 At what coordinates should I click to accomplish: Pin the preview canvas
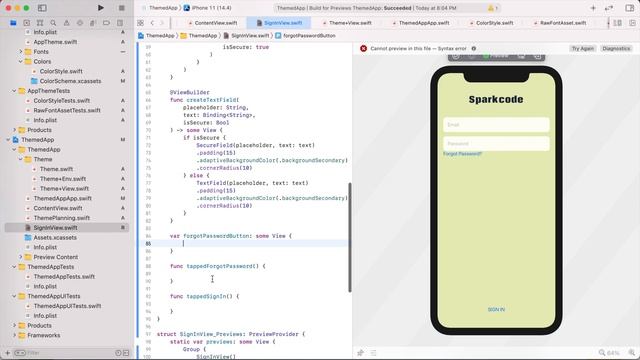click(x=361, y=353)
